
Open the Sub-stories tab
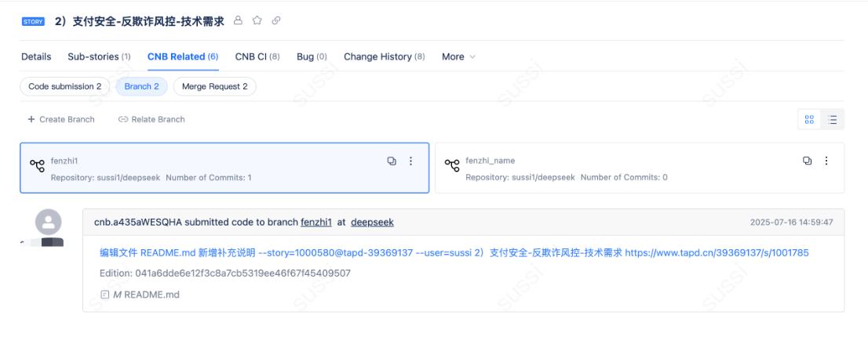99,56
